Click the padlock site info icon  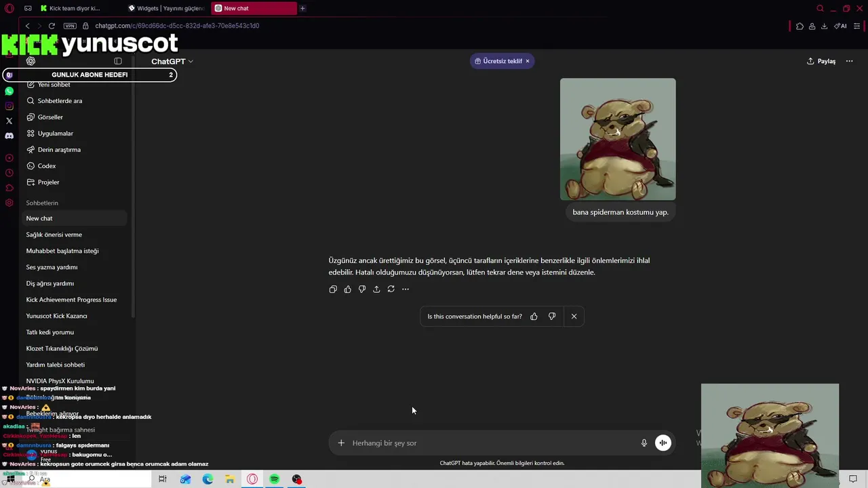click(x=85, y=26)
